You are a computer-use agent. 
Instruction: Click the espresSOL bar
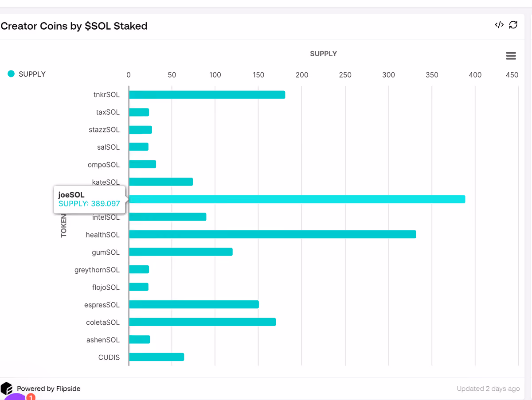point(194,305)
